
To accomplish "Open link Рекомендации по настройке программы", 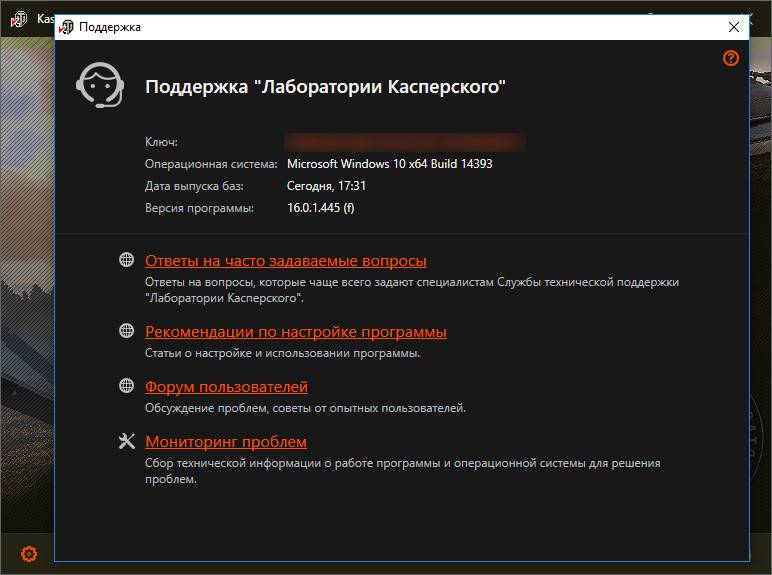I will click(x=295, y=332).
